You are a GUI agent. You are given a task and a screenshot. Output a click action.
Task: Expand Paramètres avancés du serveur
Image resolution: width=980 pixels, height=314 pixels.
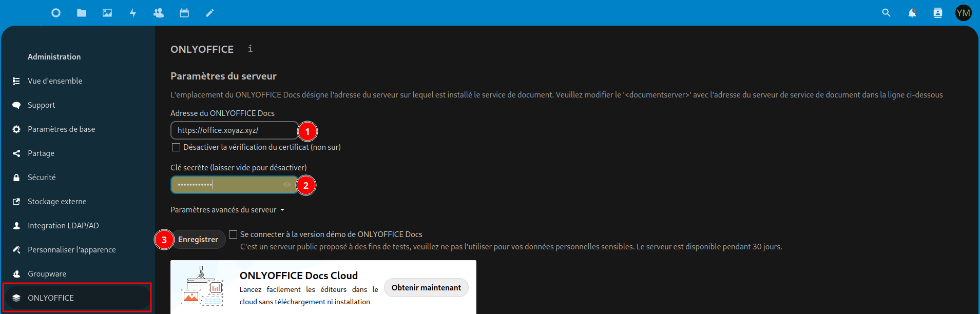click(x=227, y=210)
